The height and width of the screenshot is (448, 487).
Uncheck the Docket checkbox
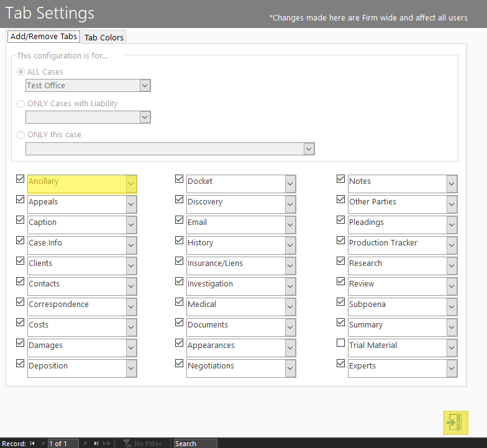pyautogui.click(x=179, y=179)
